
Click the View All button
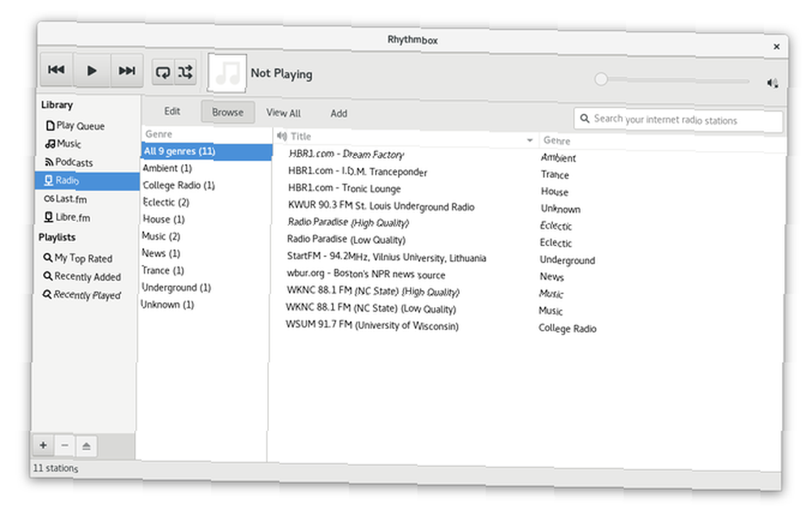point(283,113)
